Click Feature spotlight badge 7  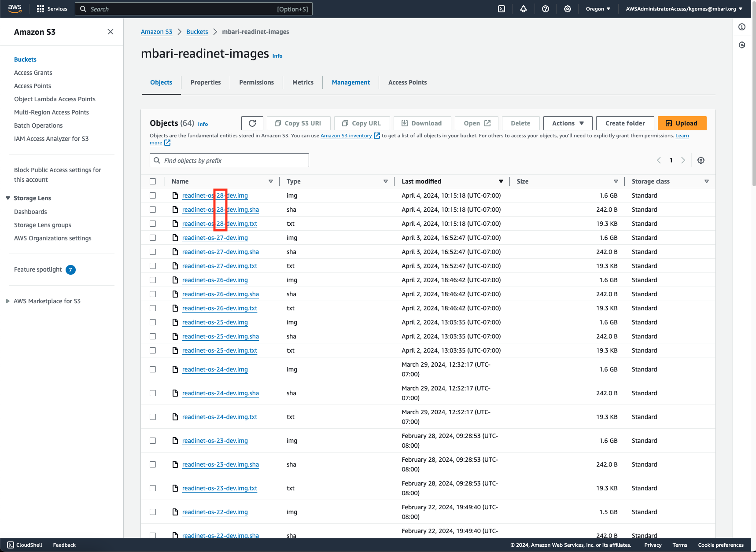[70, 270]
